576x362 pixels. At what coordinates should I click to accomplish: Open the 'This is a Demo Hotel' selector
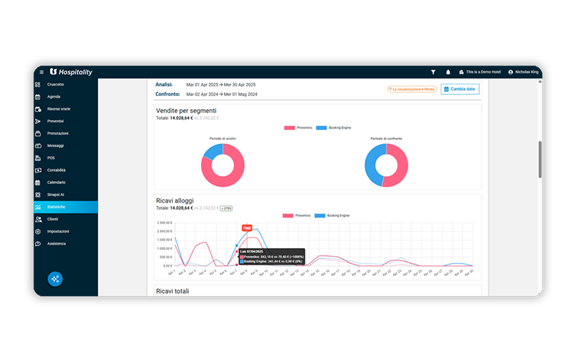point(480,72)
